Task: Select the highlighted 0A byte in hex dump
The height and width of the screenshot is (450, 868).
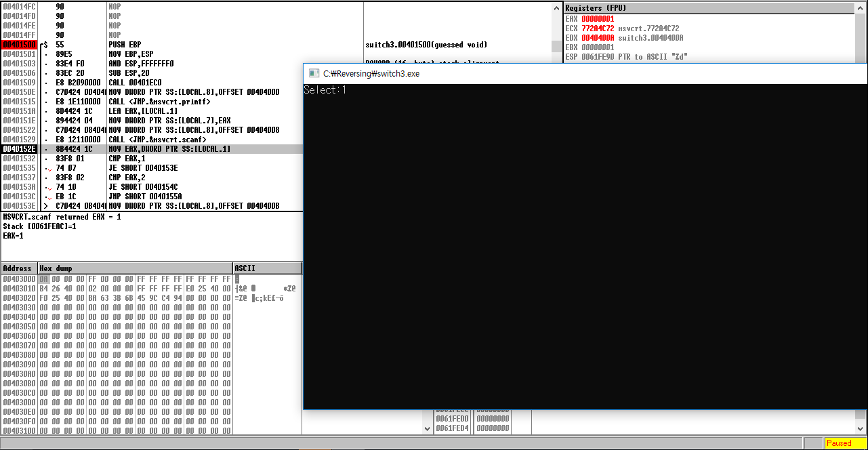Action: click(44, 279)
